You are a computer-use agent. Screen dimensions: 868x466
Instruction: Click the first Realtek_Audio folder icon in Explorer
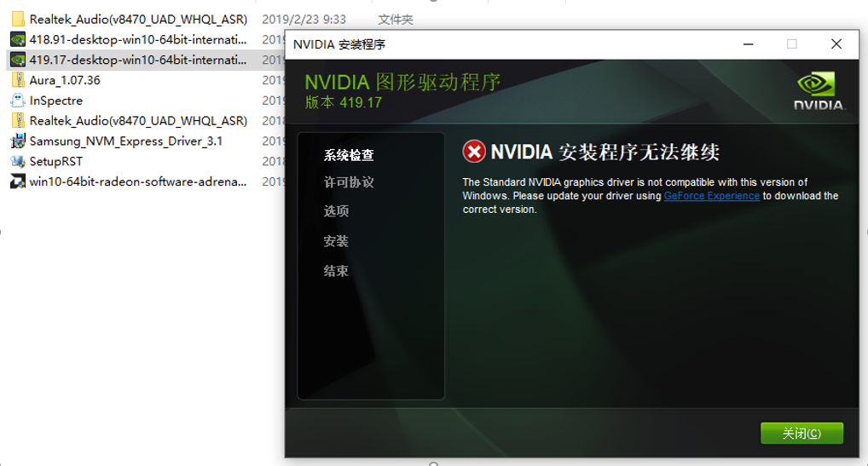(18, 20)
